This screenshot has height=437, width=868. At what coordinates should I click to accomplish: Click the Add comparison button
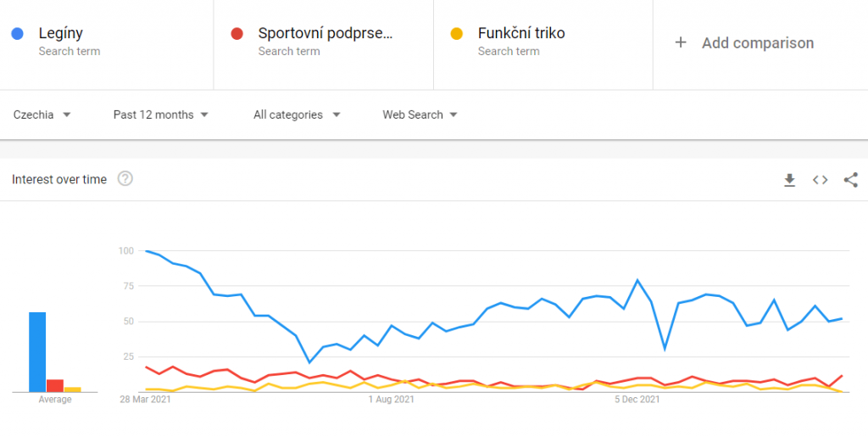757,43
